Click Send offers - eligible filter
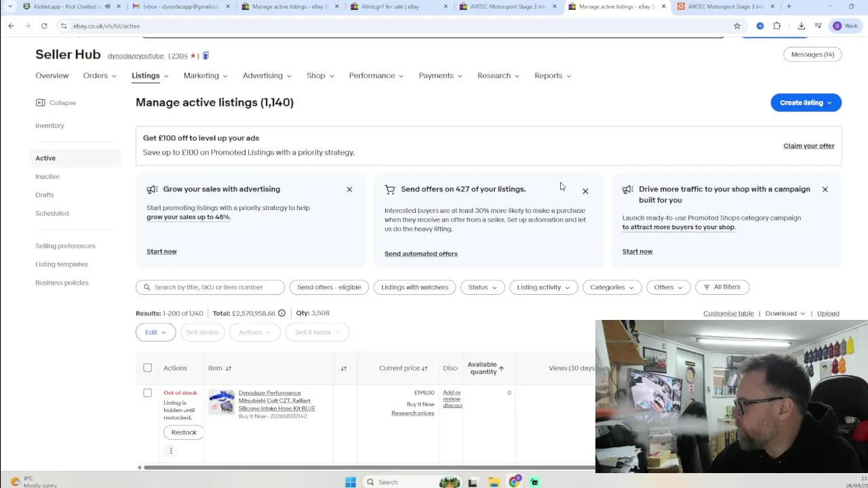 coord(329,287)
